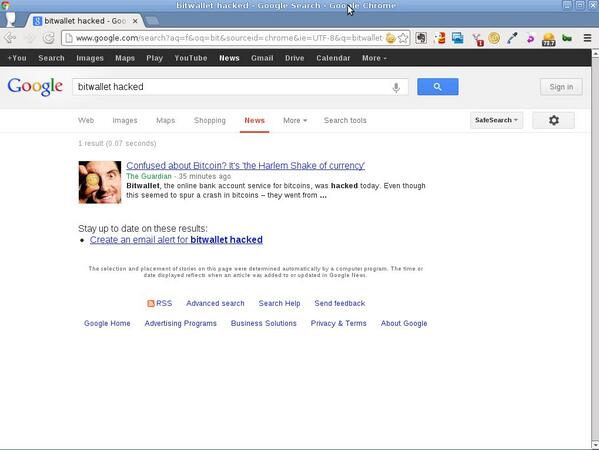Open YouTube from the Google bar
The width and height of the screenshot is (599, 450).
pos(191,58)
